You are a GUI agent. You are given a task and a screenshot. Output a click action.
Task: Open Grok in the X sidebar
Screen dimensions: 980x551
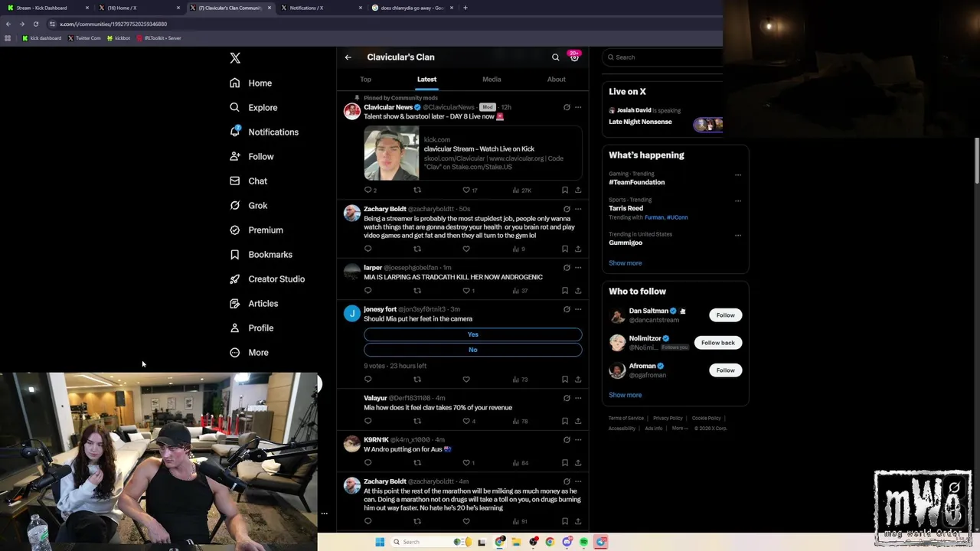[x=248, y=205]
